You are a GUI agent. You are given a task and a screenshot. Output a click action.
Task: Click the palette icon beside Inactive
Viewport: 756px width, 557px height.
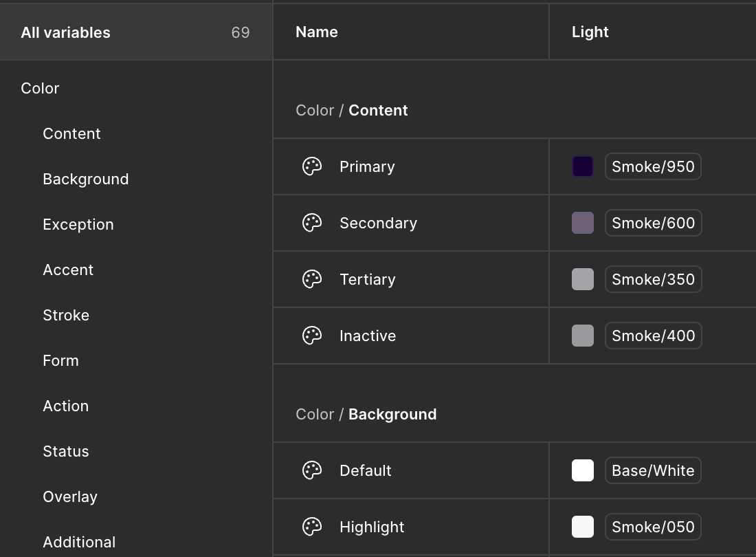(312, 336)
